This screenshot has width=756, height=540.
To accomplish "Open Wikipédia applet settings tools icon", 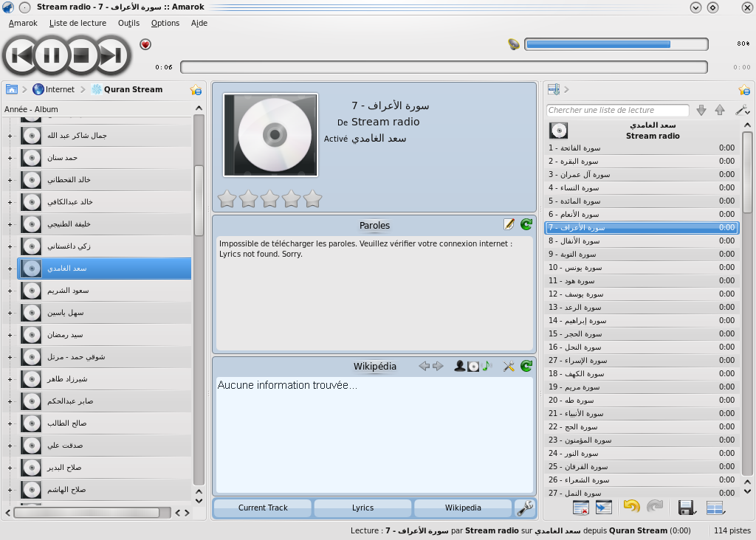I will [509, 366].
